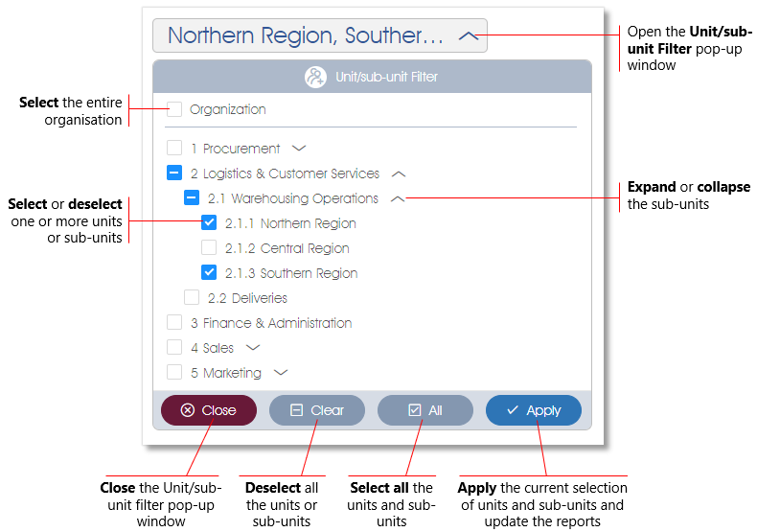757x532 pixels.
Task: Select 3 Finance & Administration label
Action: (x=271, y=323)
